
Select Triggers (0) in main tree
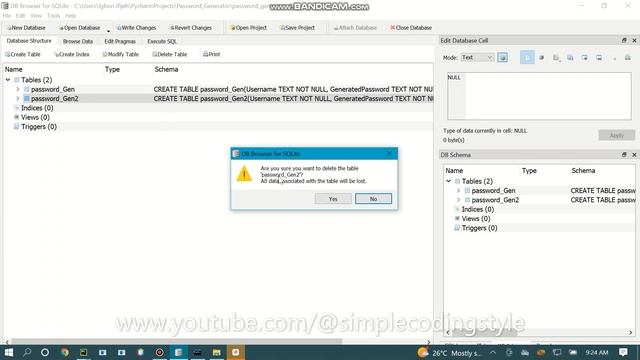coord(39,127)
